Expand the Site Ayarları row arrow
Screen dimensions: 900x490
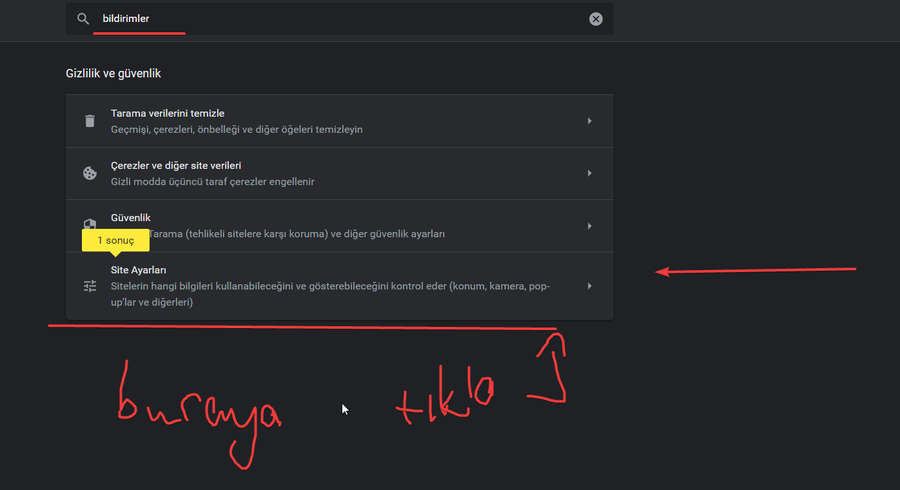[x=589, y=286]
